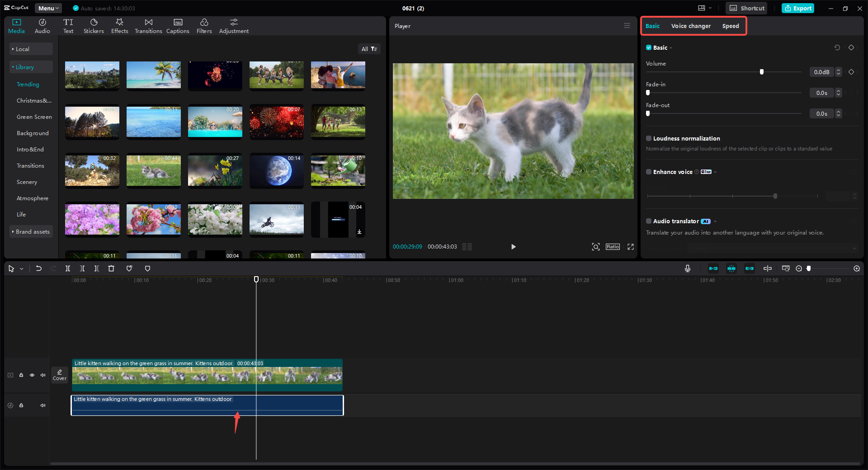The width and height of the screenshot is (868, 470).
Task: Uncheck the Basic checkbox
Action: tap(649, 47)
